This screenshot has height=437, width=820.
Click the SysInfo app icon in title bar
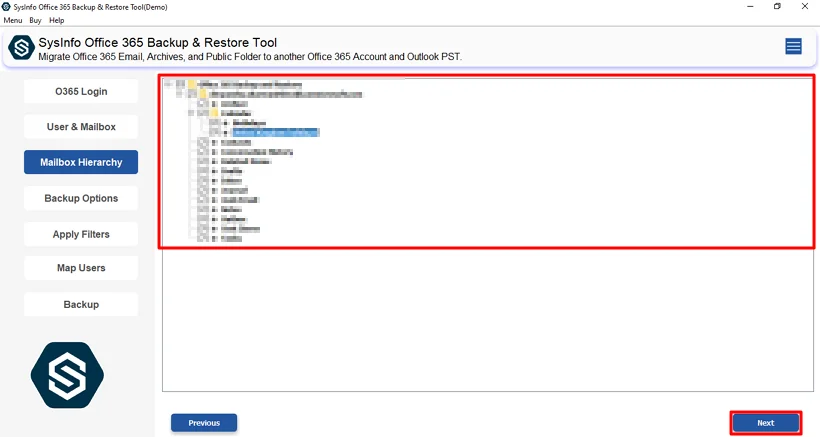(6, 7)
